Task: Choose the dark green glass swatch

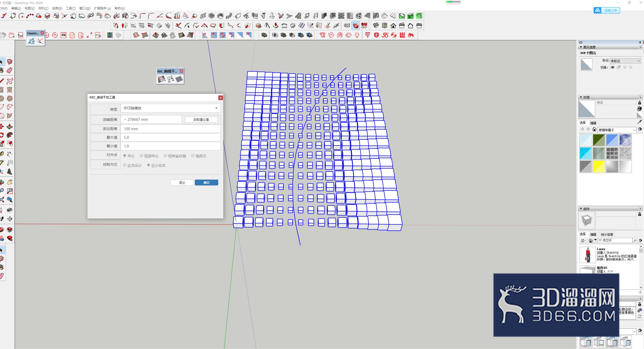Action: pyautogui.click(x=599, y=140)
